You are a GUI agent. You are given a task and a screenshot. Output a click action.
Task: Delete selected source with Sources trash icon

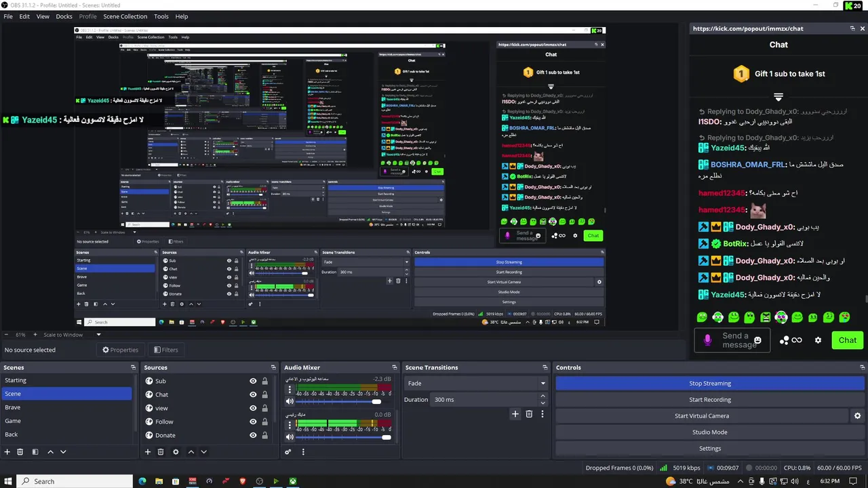pos(161,452)
